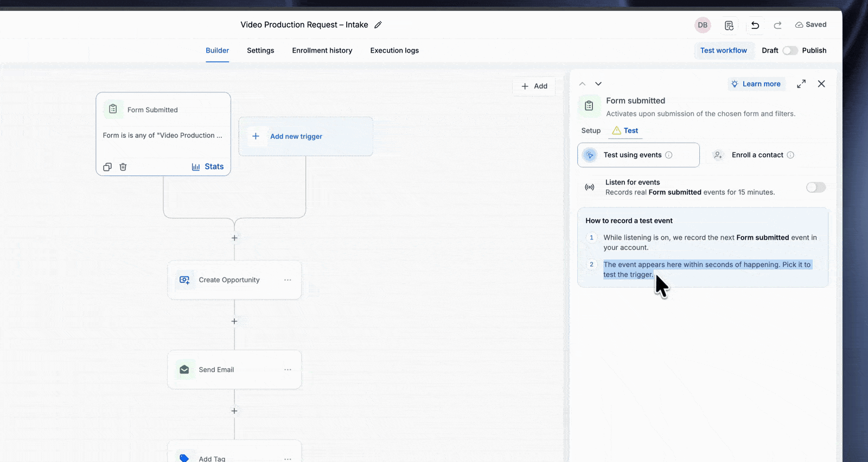Screen dimensions: 868x462
Task: Open the Enrollment history tab
Action: coord(322,50)
